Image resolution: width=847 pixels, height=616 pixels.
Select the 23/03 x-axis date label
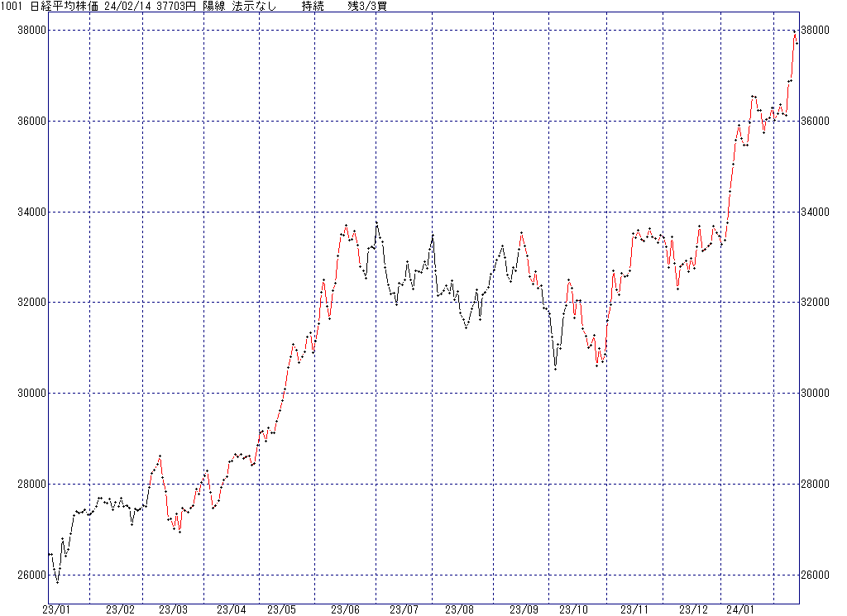click(174, 610)
